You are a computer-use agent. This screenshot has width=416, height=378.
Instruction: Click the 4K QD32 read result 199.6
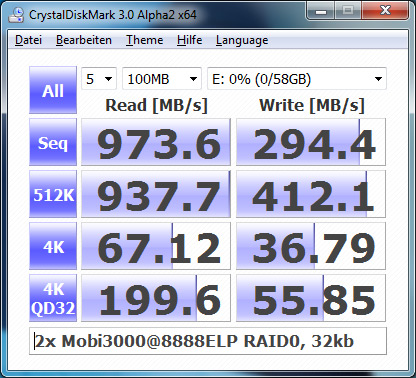pyautogui.click(x=156, y=298)
